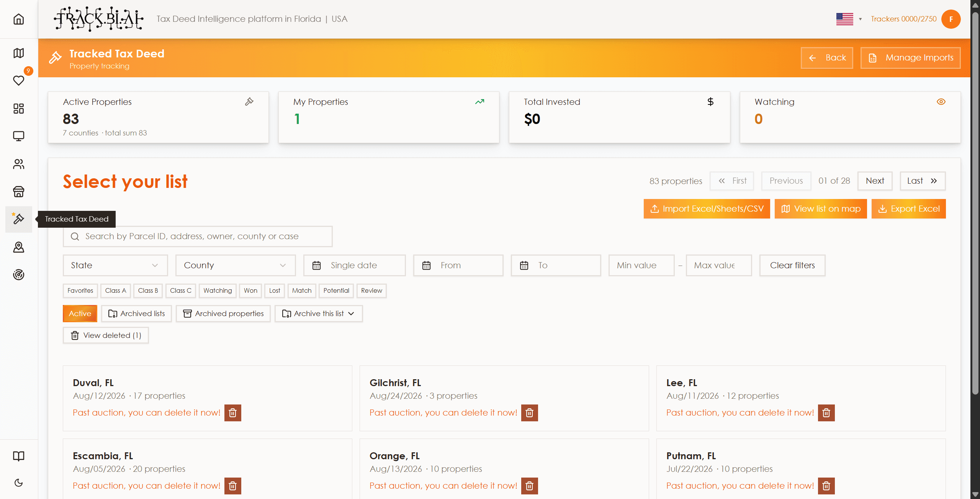The height and width of the screenshot is (499, 980).
Task: Open the target radar icon in the sidebar
Action: click(x=18, y=275)
